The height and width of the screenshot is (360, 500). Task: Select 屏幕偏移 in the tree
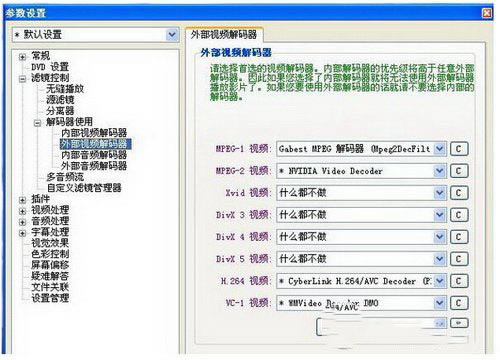[x=50, y=265]
